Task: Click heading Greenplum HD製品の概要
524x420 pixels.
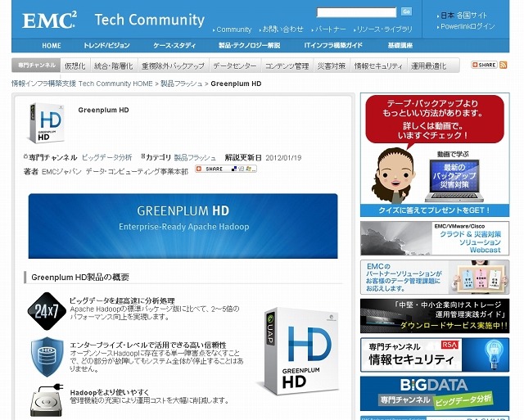Action: click(x=80, y=277)
